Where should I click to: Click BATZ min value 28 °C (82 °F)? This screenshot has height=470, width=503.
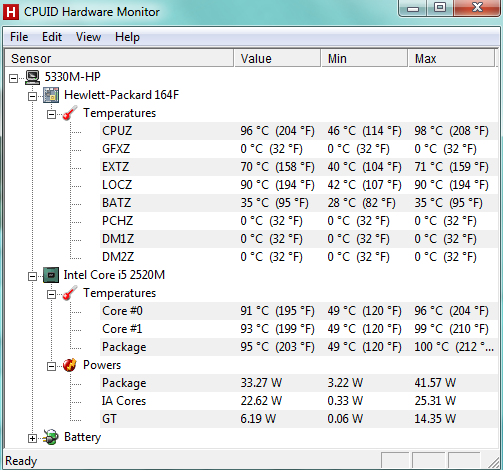(x=361, y=203)
